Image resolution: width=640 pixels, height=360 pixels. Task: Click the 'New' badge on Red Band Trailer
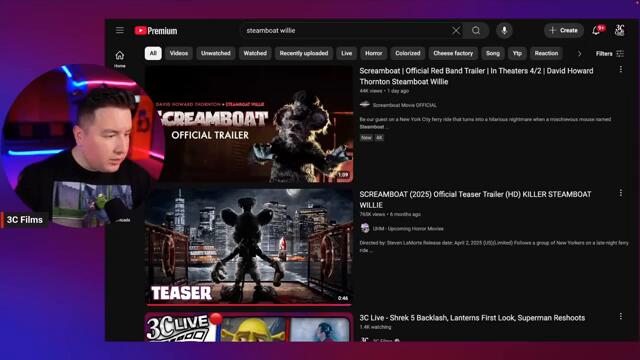point(366,138)
